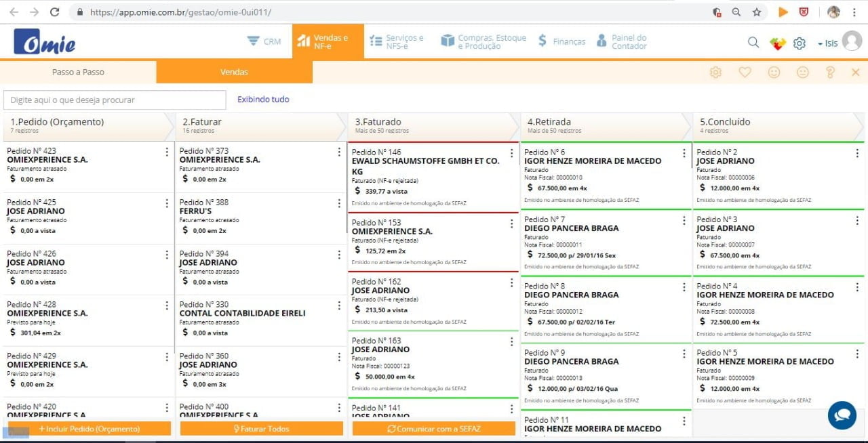Open options menu for Pedido Nº 5

click(x=857, y=354)
